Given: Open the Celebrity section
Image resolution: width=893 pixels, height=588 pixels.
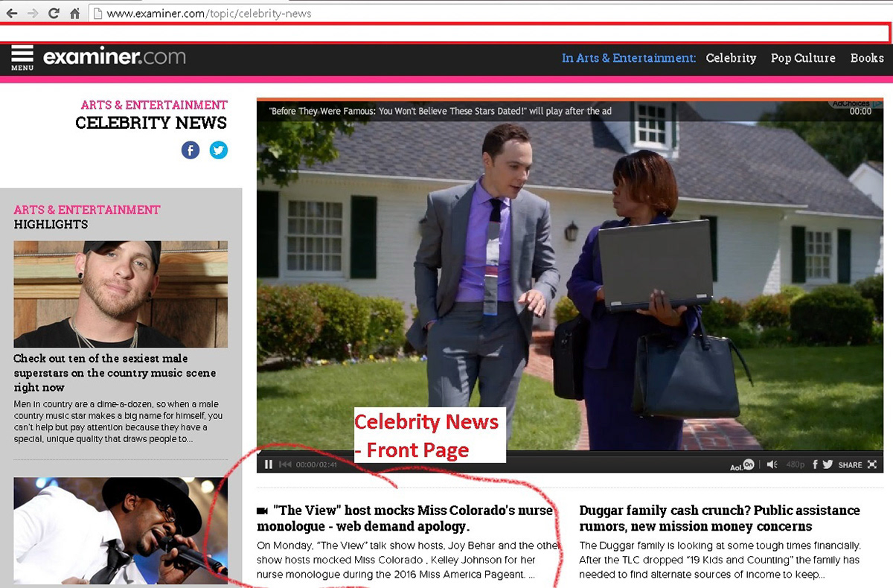Looking at the screenshot, I should point(731,58).
